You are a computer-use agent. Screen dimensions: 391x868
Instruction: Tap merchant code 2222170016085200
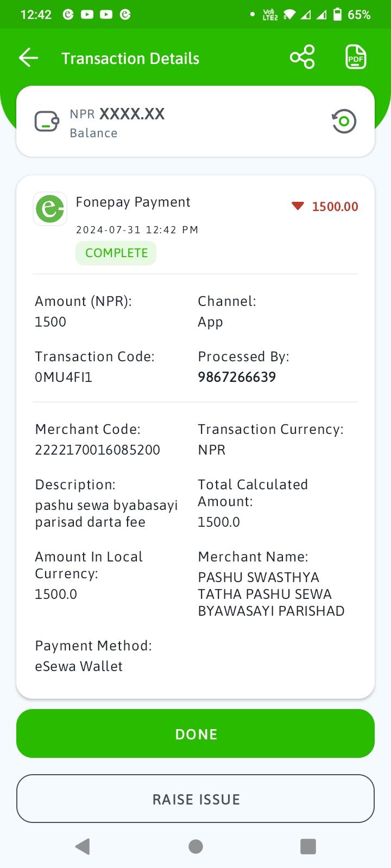pos(98,450)
